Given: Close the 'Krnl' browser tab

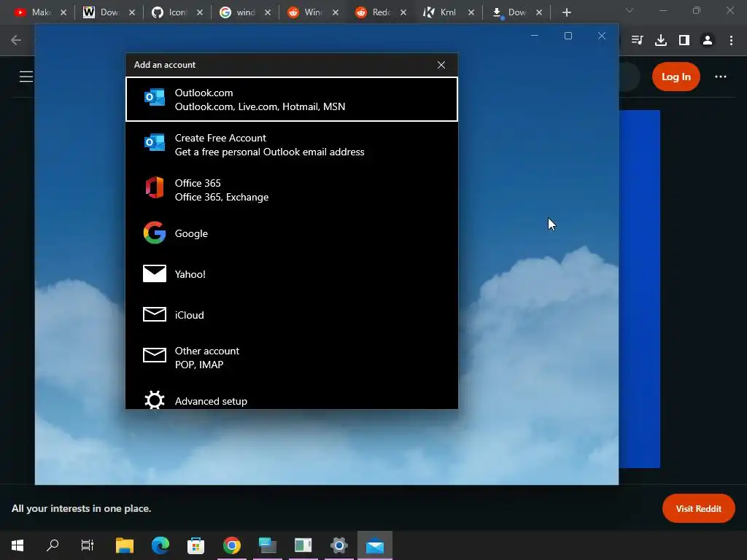Looking at the screenshot, I should pos(471,12).
